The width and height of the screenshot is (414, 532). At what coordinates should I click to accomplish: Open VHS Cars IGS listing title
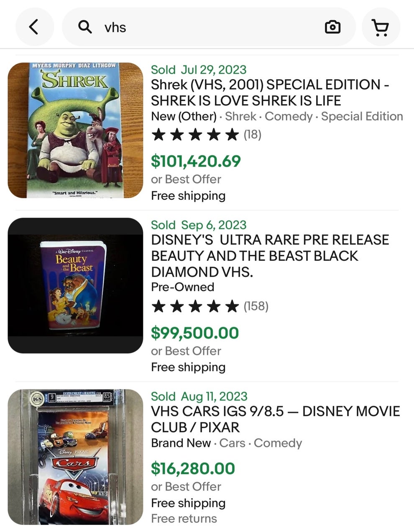pos(275,419)
